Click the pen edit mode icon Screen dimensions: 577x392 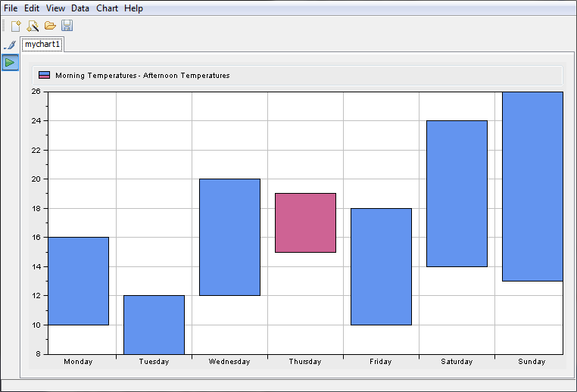(x=10, y=45)
